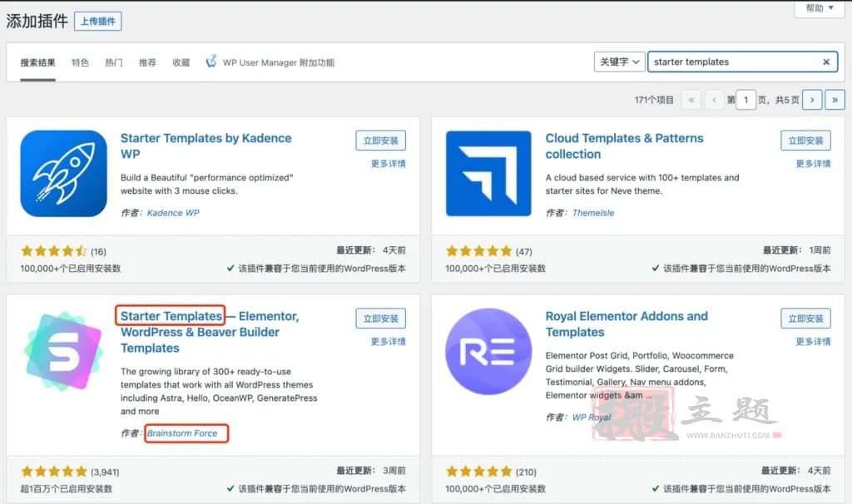Click the 超1百万个已启用安装数 text
Image resolution: width=852 pixels, height=504 pixels.
click(x=67, y=489)
